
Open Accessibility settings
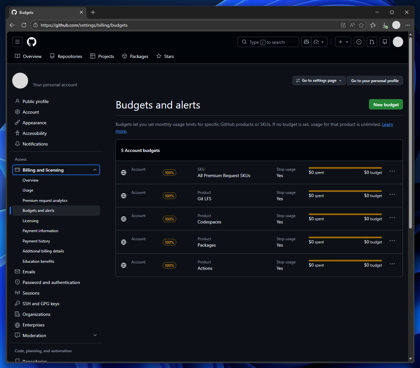(34, 133)
